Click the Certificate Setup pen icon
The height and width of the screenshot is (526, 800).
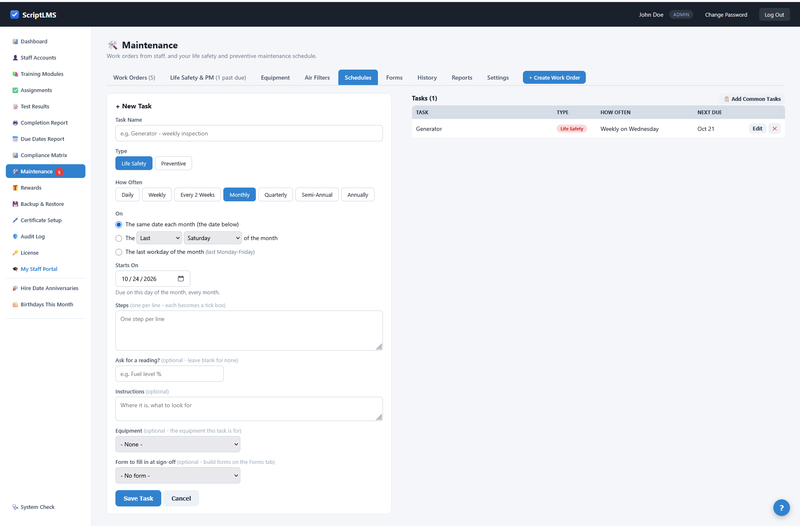[x=15, y=220]
